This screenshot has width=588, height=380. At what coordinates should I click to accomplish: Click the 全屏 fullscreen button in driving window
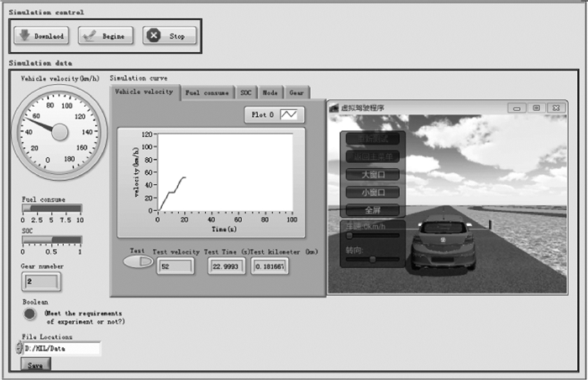[x=371, y=209]
